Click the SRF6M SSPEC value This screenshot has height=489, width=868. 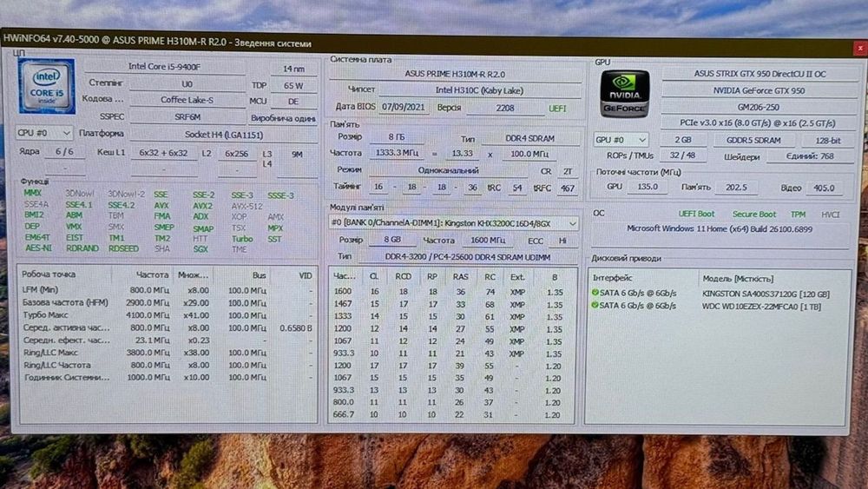tap(187, 117)
